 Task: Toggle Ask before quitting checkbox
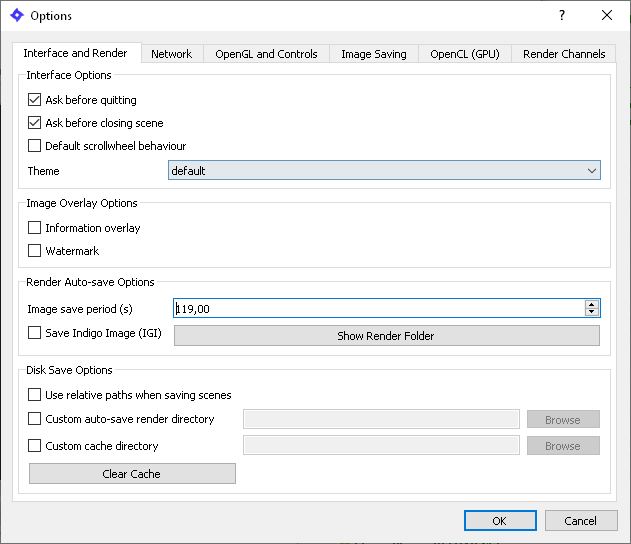(36, 100)
